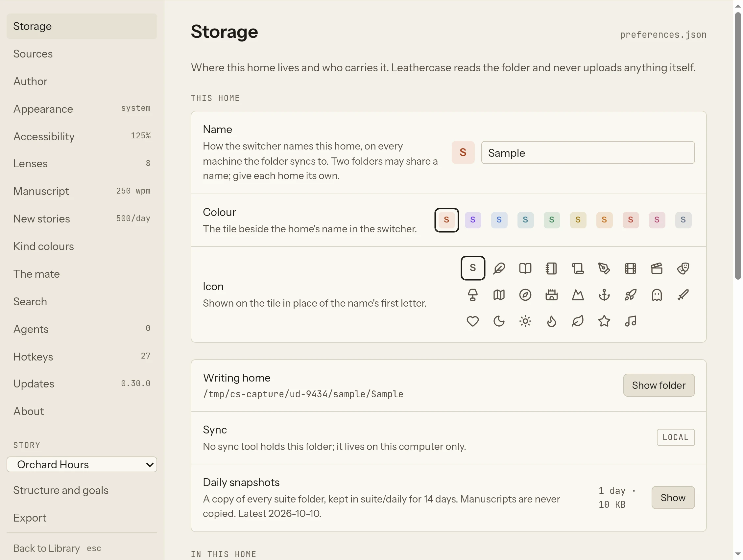Choose the leaf icon
Screen dimensions: 743x560
tap(578, 321)
